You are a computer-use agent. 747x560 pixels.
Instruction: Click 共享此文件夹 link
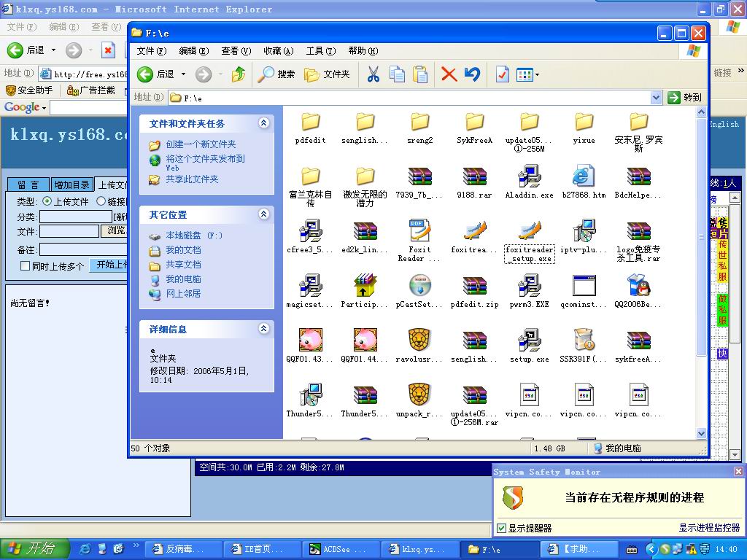click(192, 179)
